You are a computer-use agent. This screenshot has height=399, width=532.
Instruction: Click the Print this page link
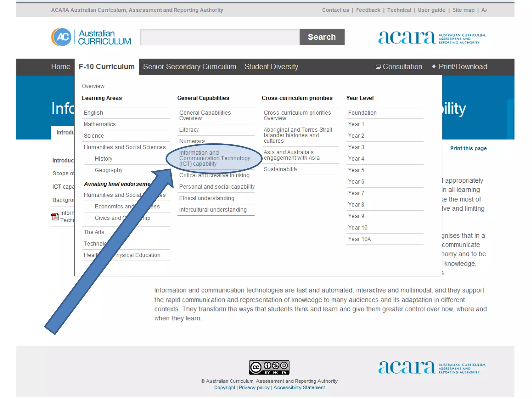click(x=468, y=148)
